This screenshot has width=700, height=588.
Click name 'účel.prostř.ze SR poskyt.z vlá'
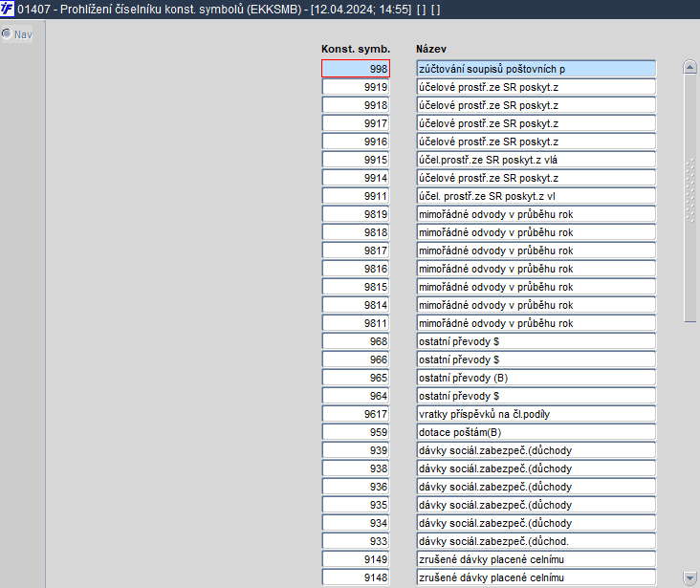tap(536, 160)
